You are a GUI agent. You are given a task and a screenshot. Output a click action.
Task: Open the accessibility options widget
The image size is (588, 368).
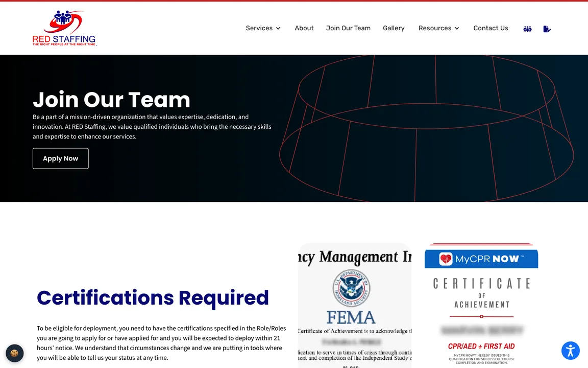pyautogui.click(x=570, y=351)
